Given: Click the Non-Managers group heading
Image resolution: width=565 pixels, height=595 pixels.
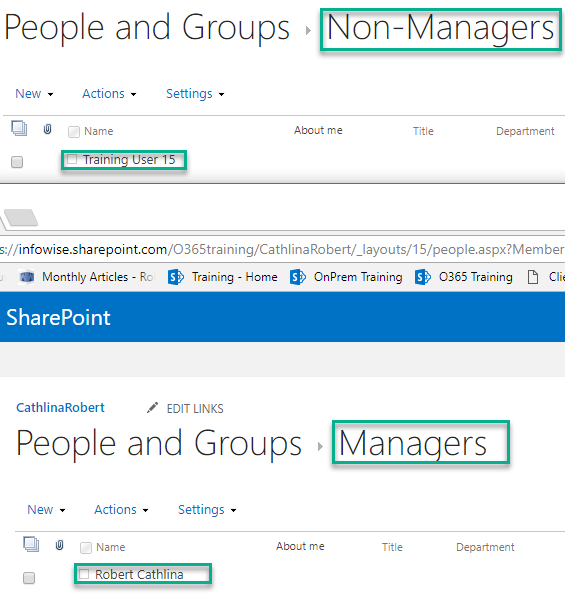Looking at the screenshot, I should click(x=441, y=28).
